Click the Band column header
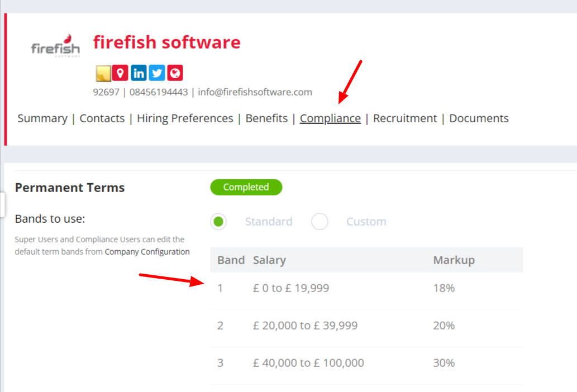The image size is (577, 392). click(x=231, y=260)
